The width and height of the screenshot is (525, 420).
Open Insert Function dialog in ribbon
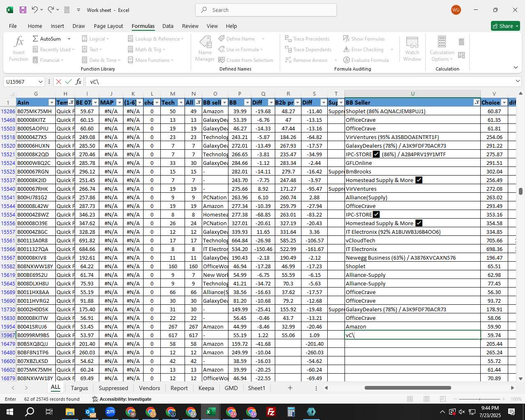coord(18,49)
